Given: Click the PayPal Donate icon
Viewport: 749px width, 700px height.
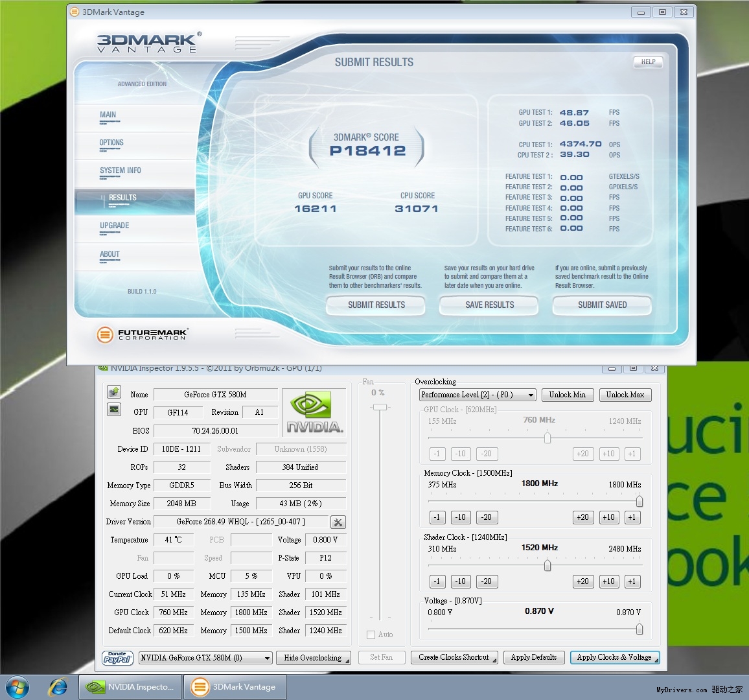Looking at the screenshot, I should pyautogui.click(x=117, y=658).
